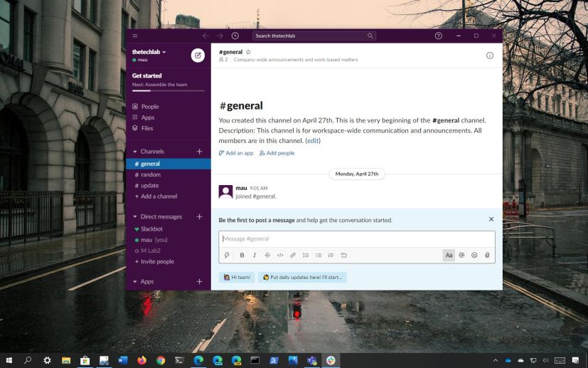Viewport: 588px width, 368px height.
Task: Collapse the Direct messages section
Action: (x=135, y=216)
